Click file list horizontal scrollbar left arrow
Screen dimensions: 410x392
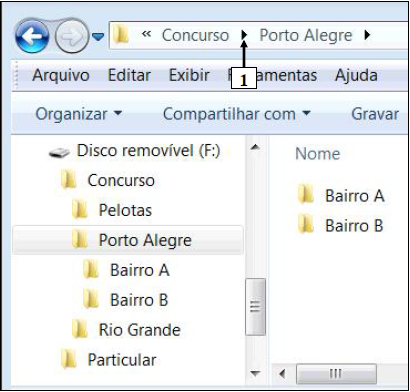coord(283,374)
